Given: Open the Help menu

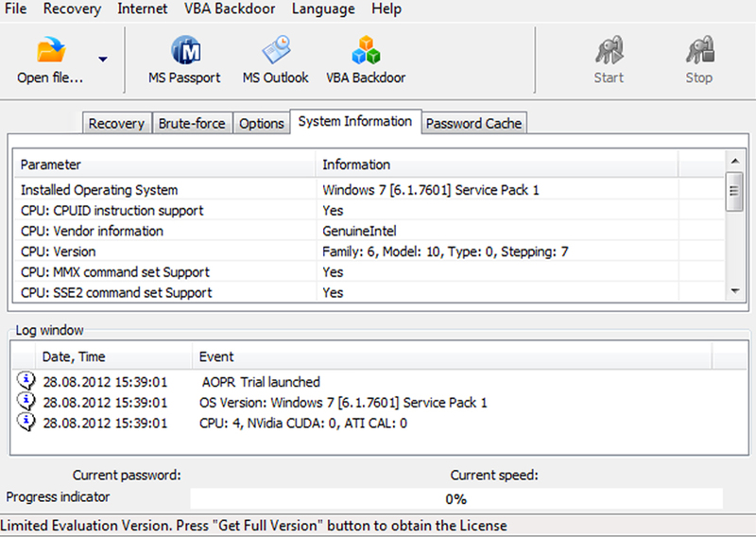Looking at the screenshot, I should click(x=387, y=9).
